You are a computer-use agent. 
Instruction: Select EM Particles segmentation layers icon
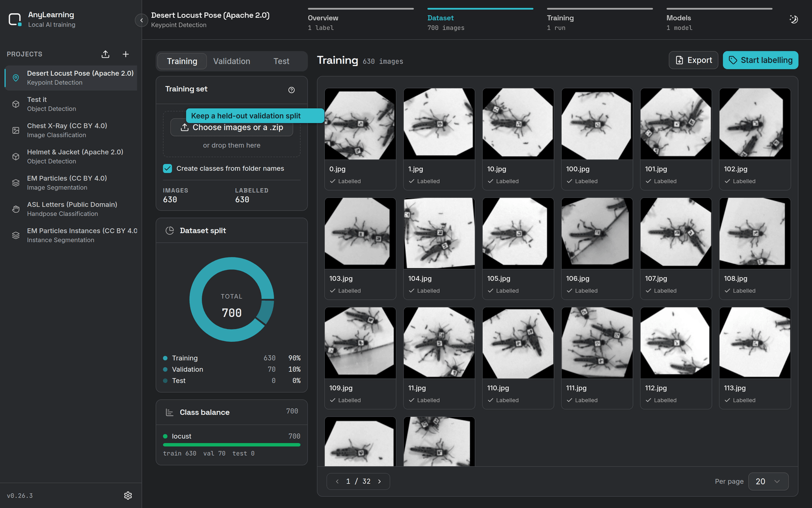(x=16, y=183)
